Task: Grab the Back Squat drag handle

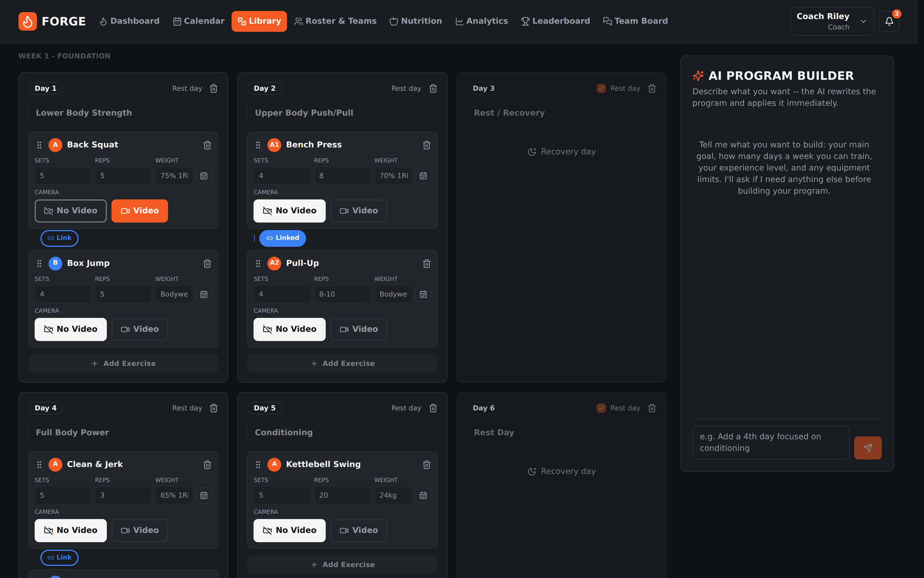Action: tap(39, 145)
